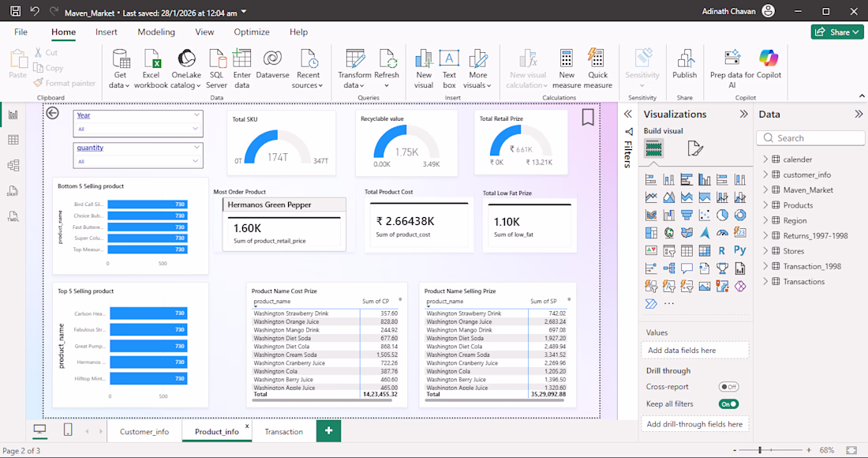Toggle the Keep all filters switch
868x458 pixels.
(728, 404)
